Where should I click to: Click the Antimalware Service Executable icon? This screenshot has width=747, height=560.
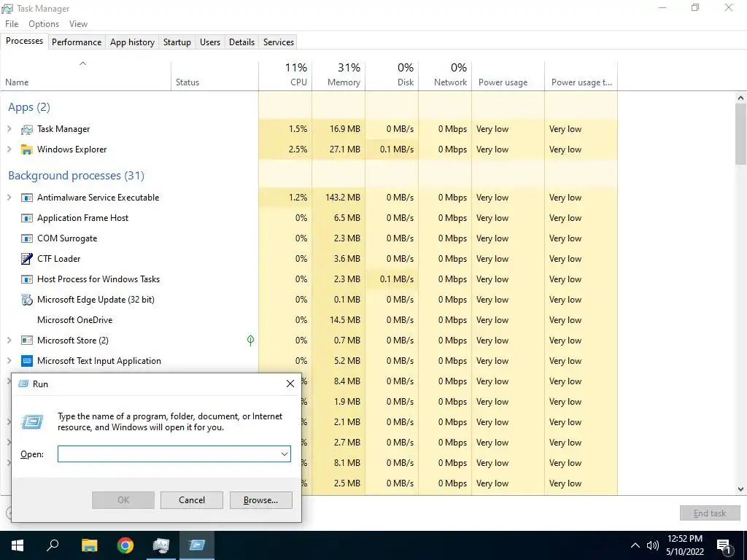click(x=27, y=198)
